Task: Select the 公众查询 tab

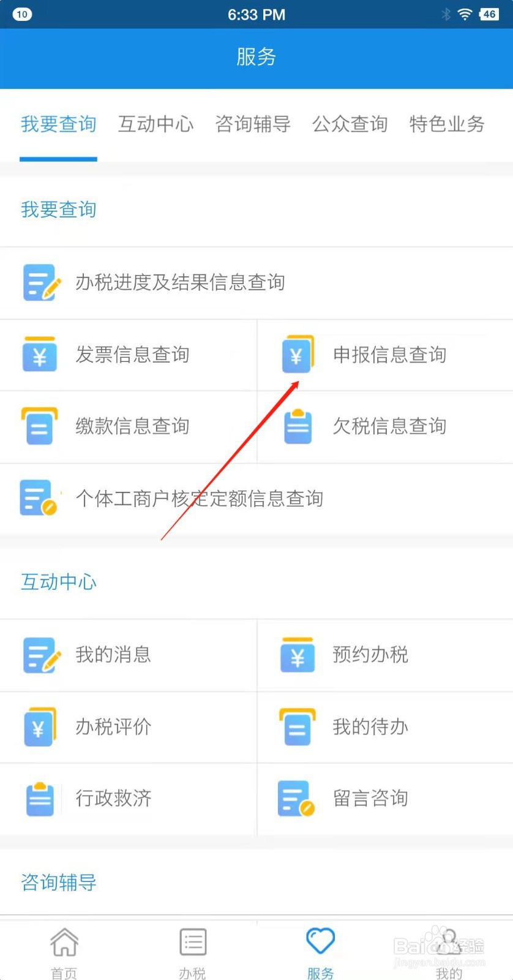Action: tap(350, 124)
